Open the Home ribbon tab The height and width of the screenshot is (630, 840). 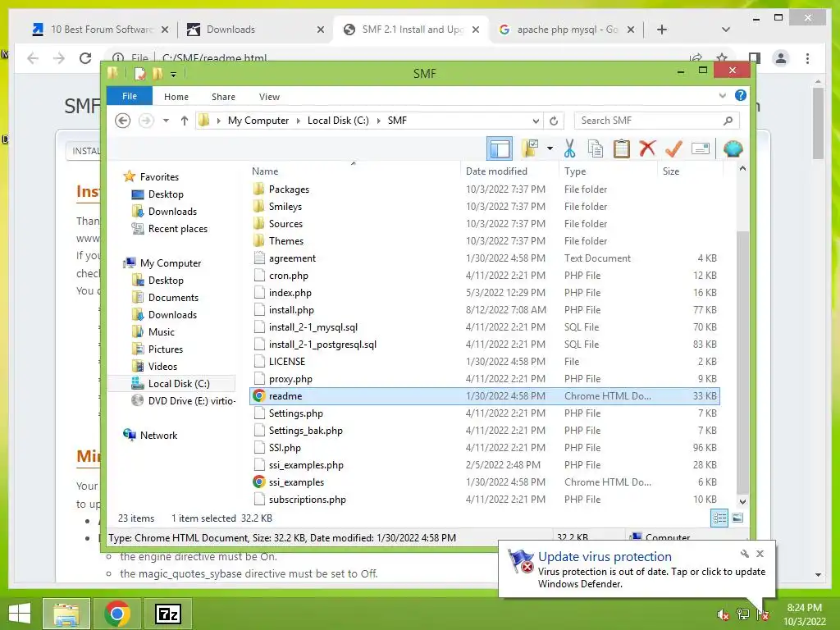click(x=176, y=97)
